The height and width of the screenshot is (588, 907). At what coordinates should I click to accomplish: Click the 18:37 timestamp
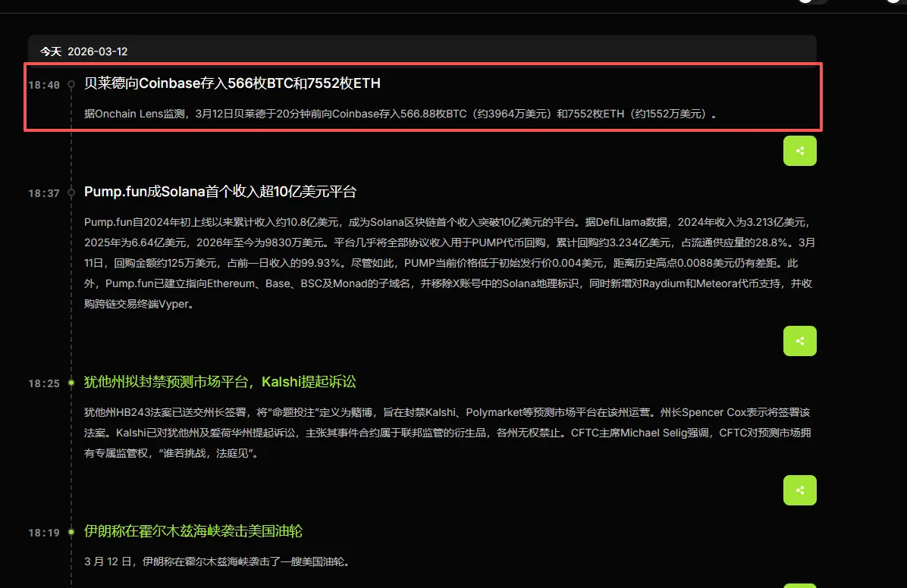coord(44,193)
